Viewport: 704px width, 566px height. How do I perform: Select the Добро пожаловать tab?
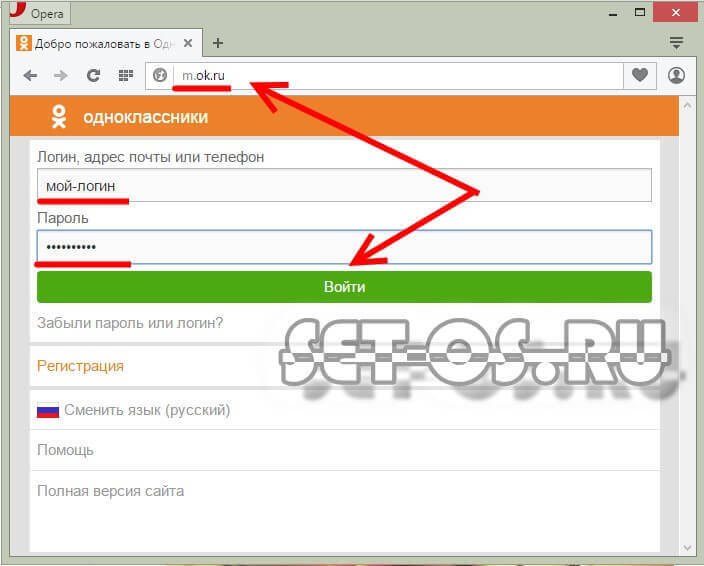(106, 43)
